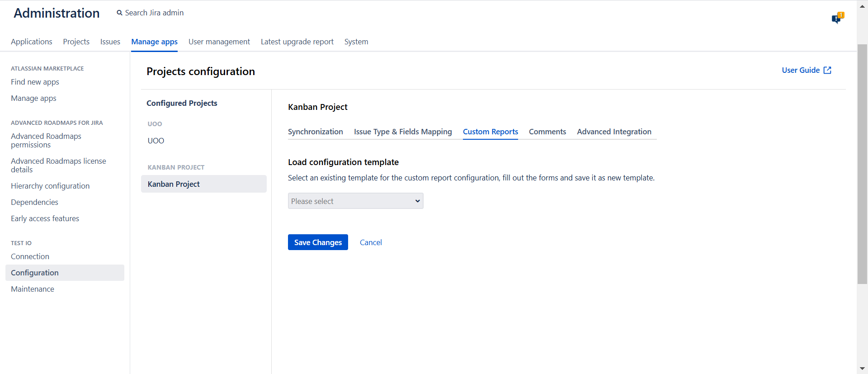Click the scrollbar down arrow

click(862, 369)
